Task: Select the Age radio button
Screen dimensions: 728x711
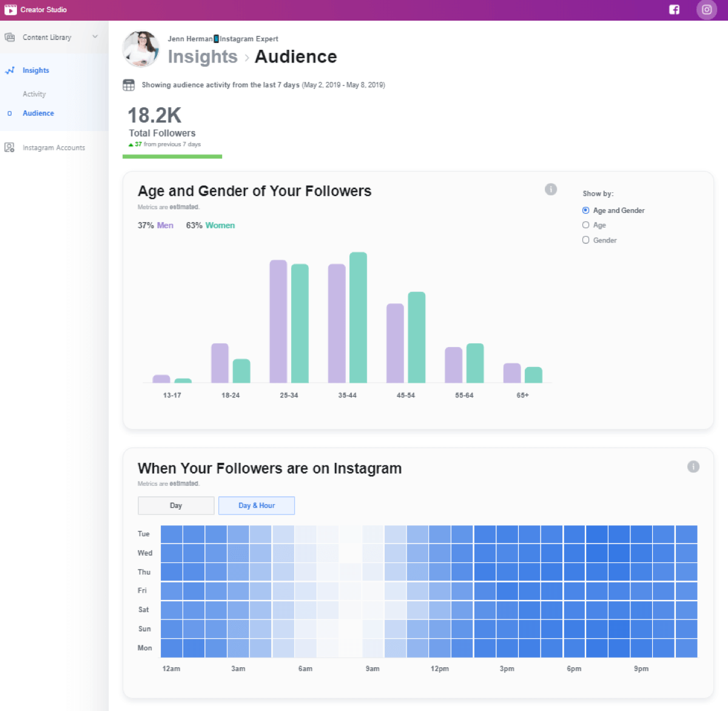Action: pyautogui.click(x=585, y=225)
